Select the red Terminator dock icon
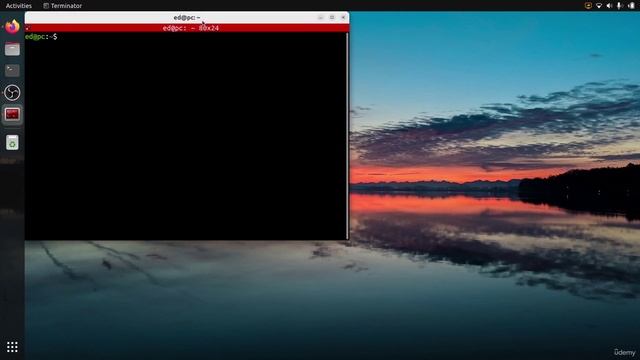The width and height of the screenshot is (640, 360). (12, 114)
